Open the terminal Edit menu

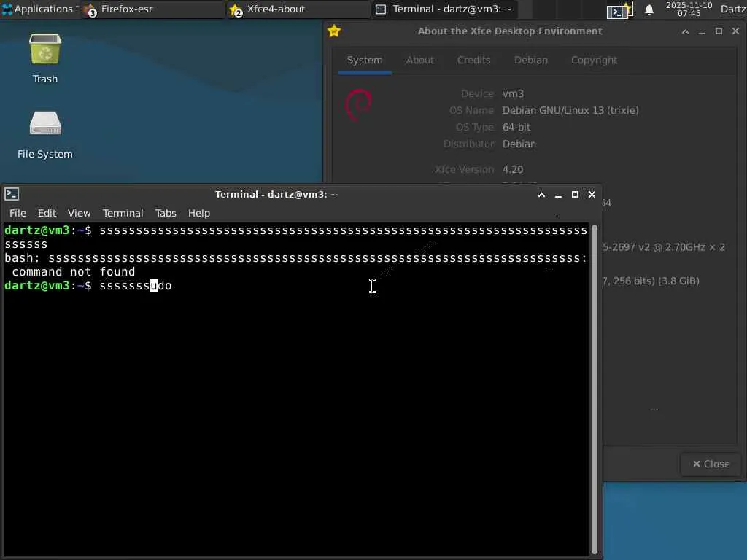[x=47, y=213]
